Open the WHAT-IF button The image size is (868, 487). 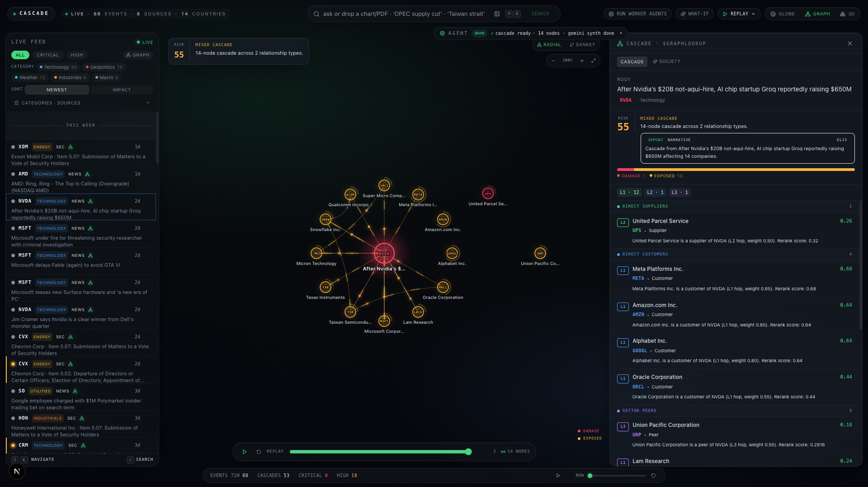tap(694, 14)
